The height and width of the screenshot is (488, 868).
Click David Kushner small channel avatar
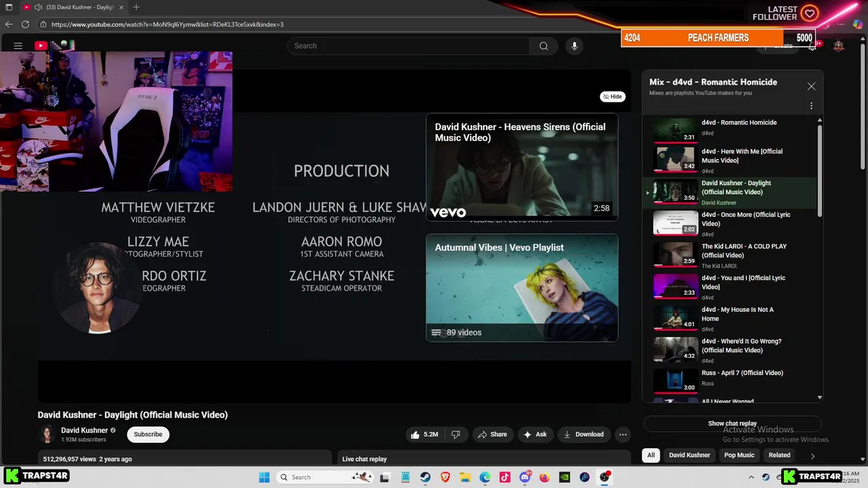(x=47, y=434)
